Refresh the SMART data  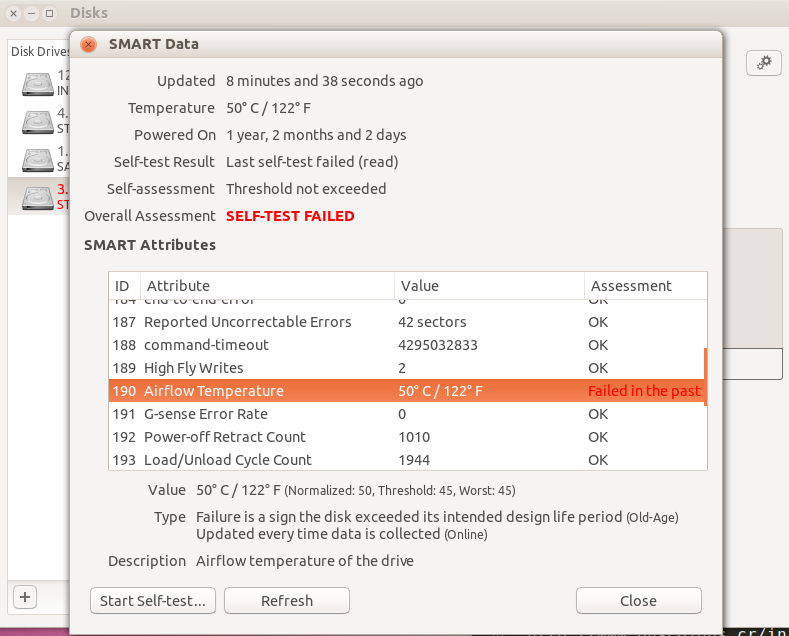[x=287, y=600]
